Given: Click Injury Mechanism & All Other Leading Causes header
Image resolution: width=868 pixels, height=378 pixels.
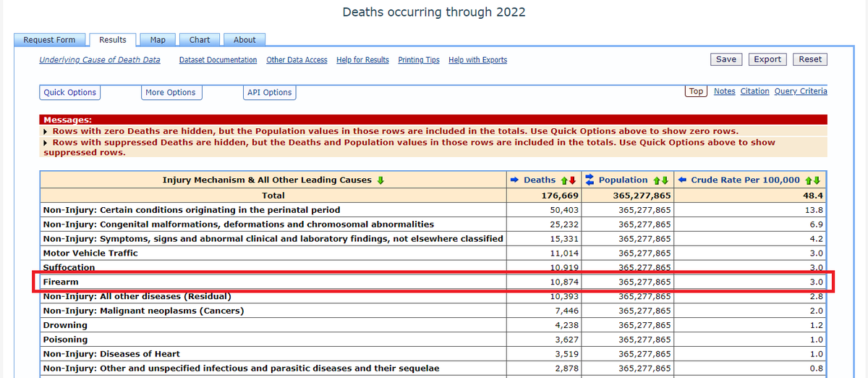Looking at the screenshot, I should [x=267, y=180].
